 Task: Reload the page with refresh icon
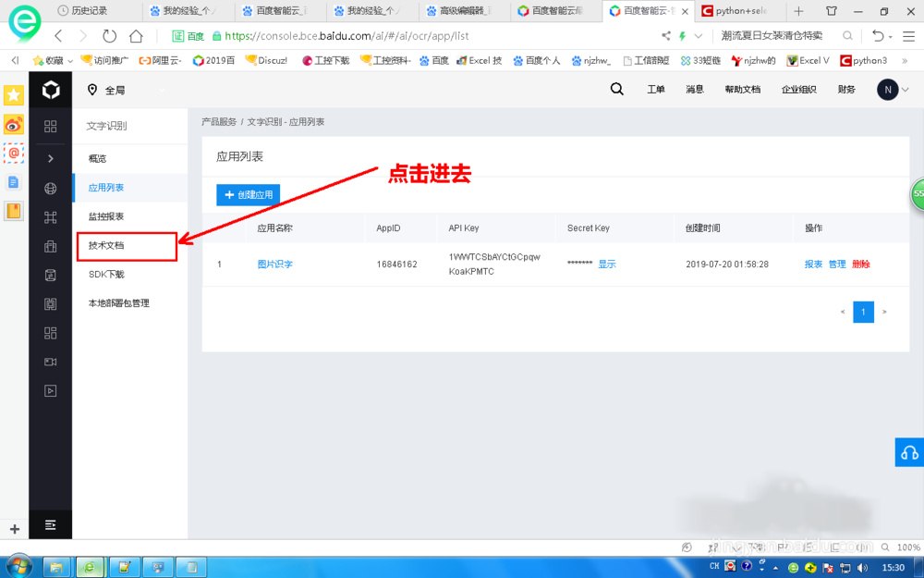point(110,36)
